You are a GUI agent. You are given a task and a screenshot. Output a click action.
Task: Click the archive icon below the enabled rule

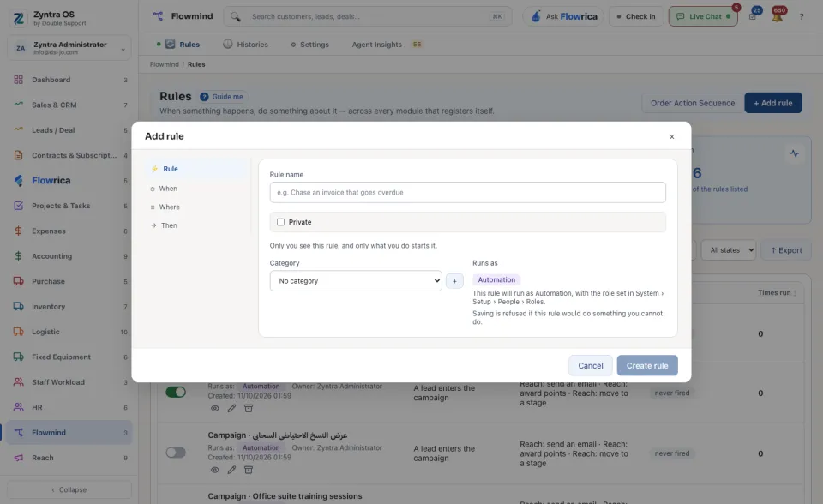[x=249, y=409]
